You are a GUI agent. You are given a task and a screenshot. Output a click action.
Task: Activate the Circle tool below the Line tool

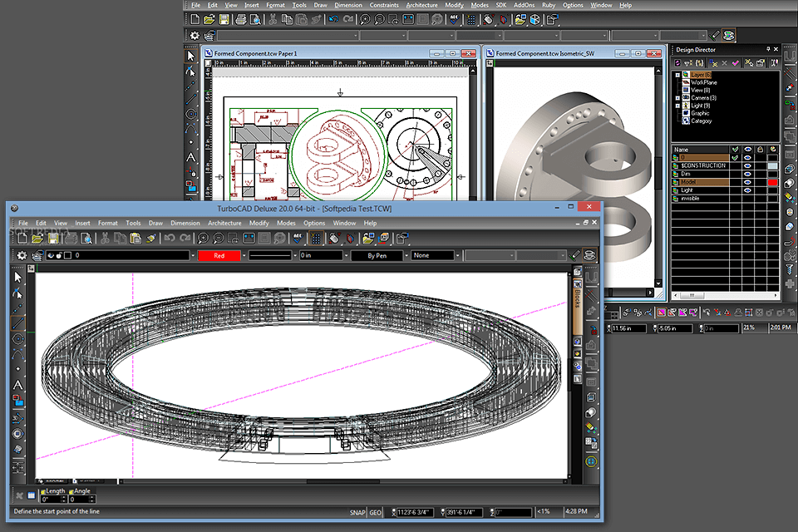(x=17, y=338)
